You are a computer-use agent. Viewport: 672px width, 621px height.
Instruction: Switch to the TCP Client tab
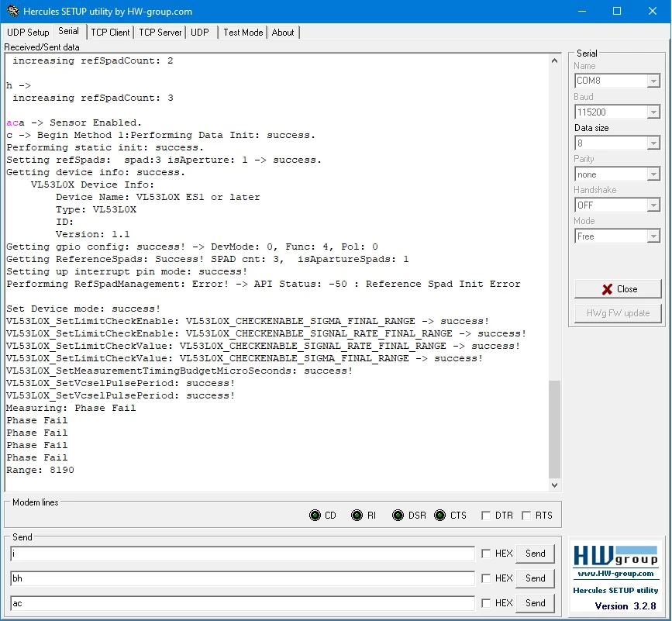click(x=110, y=32)
